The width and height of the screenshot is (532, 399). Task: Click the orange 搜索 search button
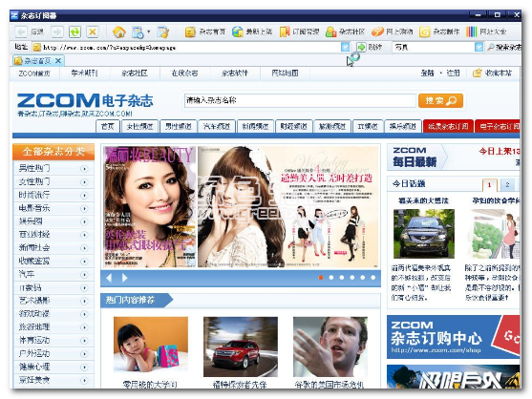[440, 100]
